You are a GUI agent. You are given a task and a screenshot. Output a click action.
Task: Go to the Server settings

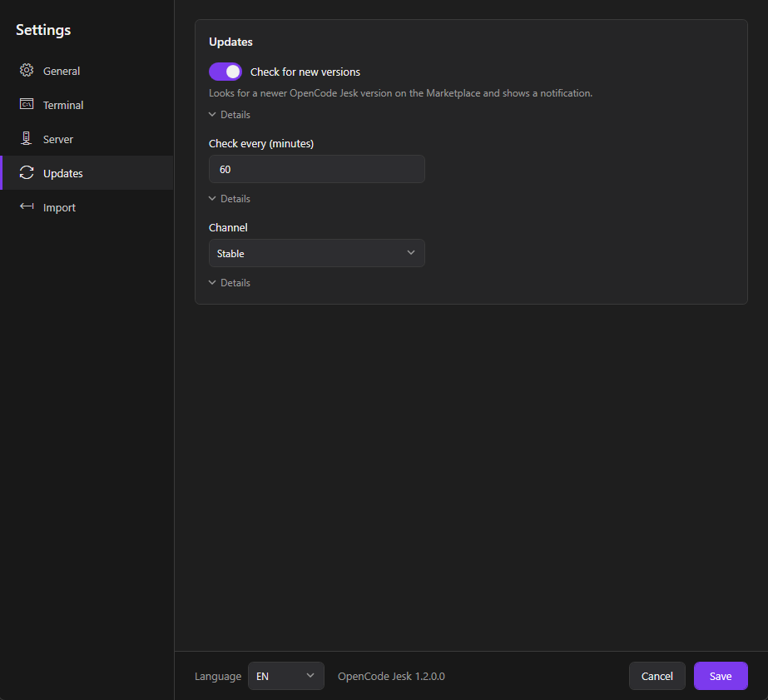click(x=87, y=139)
